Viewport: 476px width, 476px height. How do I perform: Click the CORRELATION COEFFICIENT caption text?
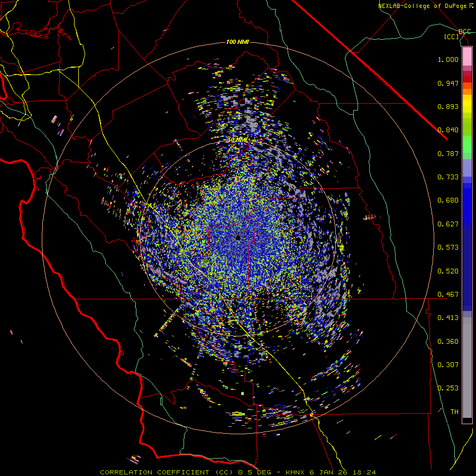pyautogui.click(x=154, y=472)
